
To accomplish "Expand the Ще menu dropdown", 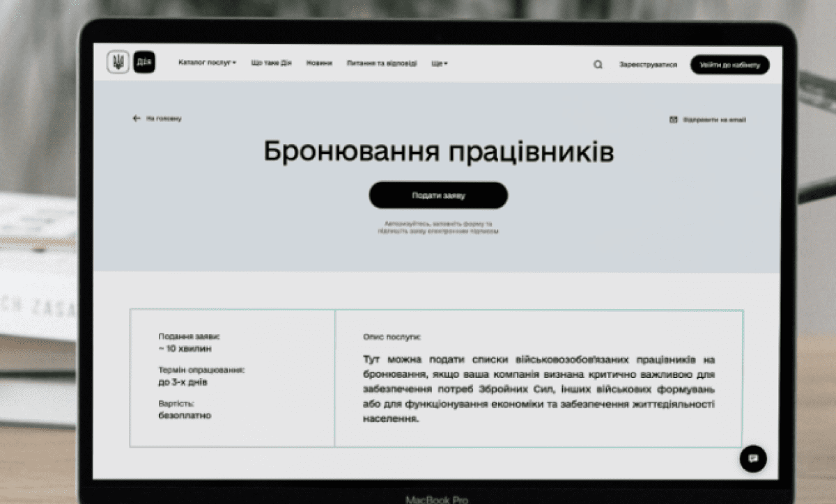I will [x=439, y=64].
